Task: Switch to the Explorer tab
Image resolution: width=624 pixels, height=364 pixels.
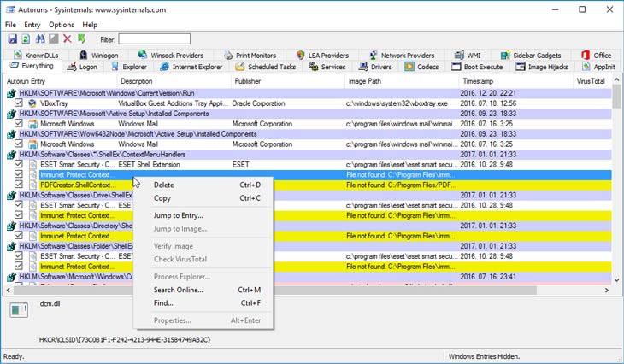Action: 129,67
